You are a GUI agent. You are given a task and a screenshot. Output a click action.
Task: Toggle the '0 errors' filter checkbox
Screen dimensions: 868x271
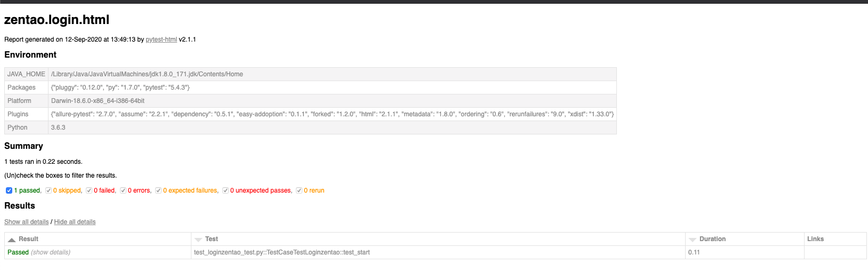click(x=123, y=190)
